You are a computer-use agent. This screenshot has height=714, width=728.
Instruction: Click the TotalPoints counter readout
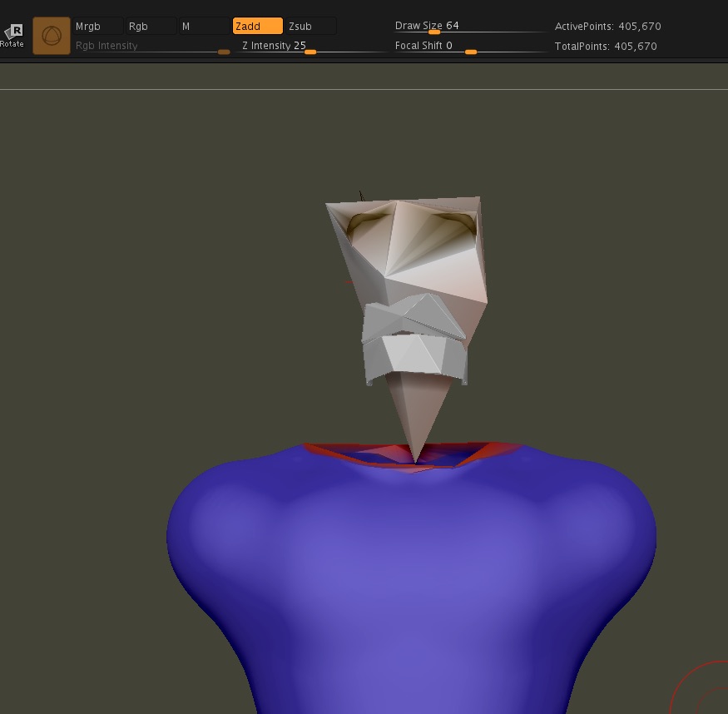point(606,47)
